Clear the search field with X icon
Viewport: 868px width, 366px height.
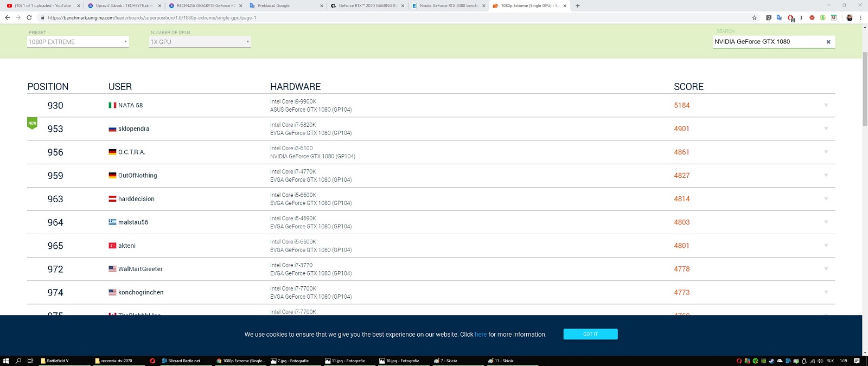[828, 42]
